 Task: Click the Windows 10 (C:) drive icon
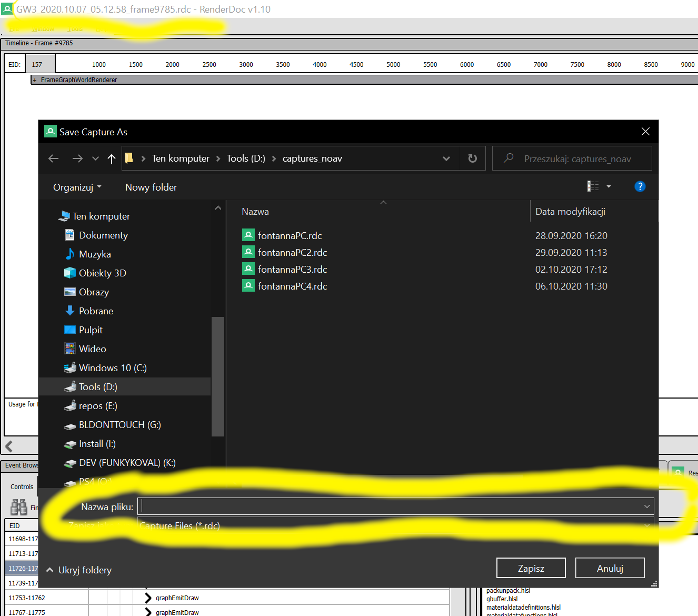[x=70, y=367]
